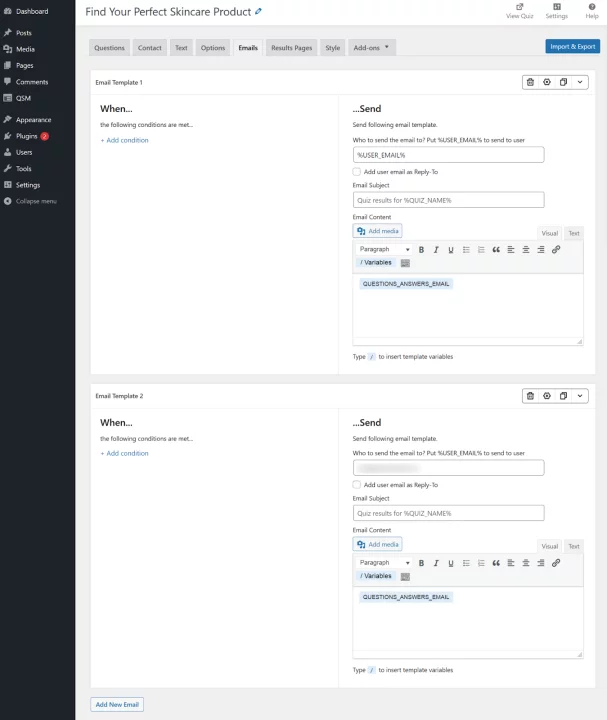Click the %USER_EMAIL% recipient field
This screenshot has height=720, width=607.
coord(449,155)
